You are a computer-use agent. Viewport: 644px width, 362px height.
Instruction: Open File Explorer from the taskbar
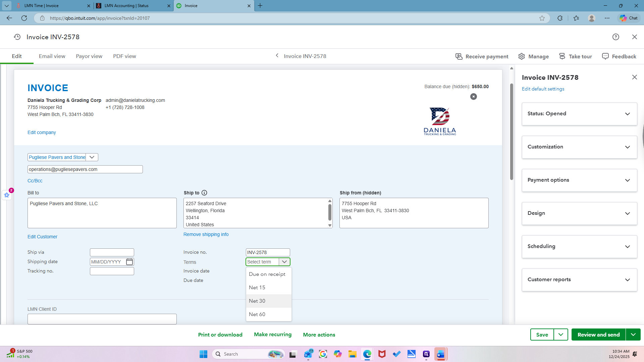tap(352, 354)
